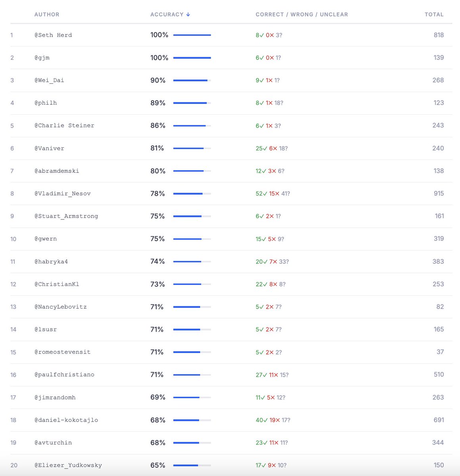Viewport: 460px width, 476px height.
Task: Open @Vaniver author entry
Action: 49,148
